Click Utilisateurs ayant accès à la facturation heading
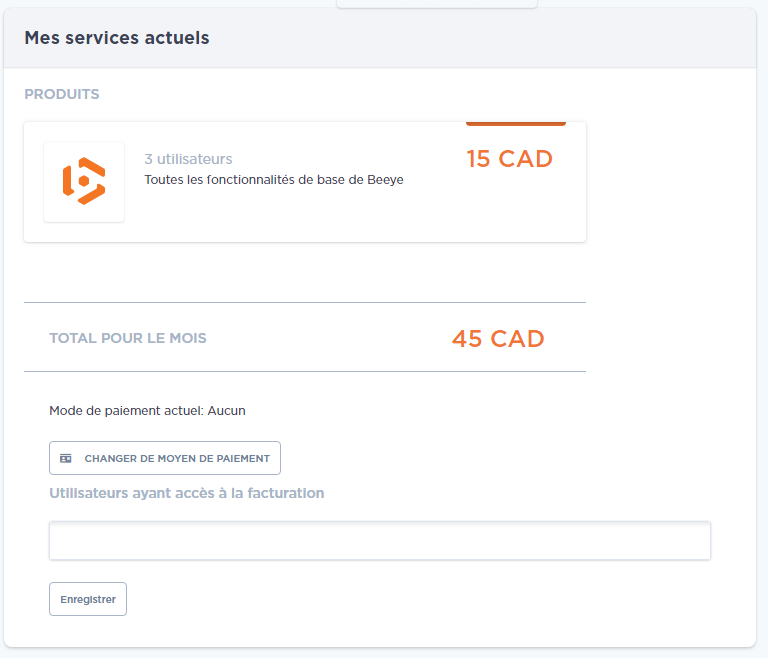768x658 pixels. [187, 493]
